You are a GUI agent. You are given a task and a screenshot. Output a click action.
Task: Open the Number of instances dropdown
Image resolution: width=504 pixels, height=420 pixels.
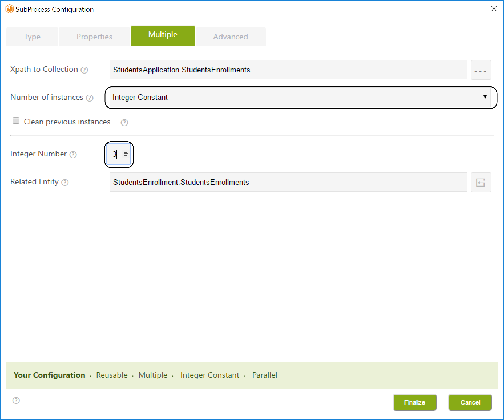(300, 97)
